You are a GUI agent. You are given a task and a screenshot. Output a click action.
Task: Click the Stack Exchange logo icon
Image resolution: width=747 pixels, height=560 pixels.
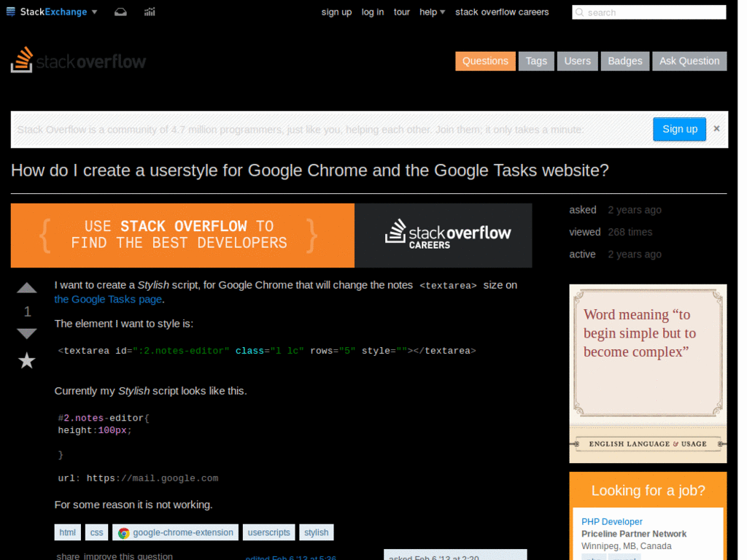click(9, 11)
